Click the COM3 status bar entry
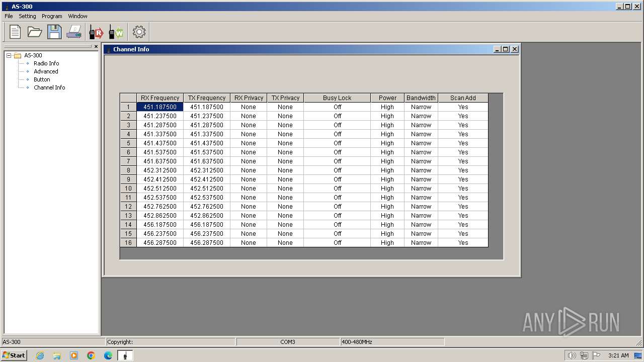This screenshot has height=362, width=644. pyautogui.click(x=288, y=342)
